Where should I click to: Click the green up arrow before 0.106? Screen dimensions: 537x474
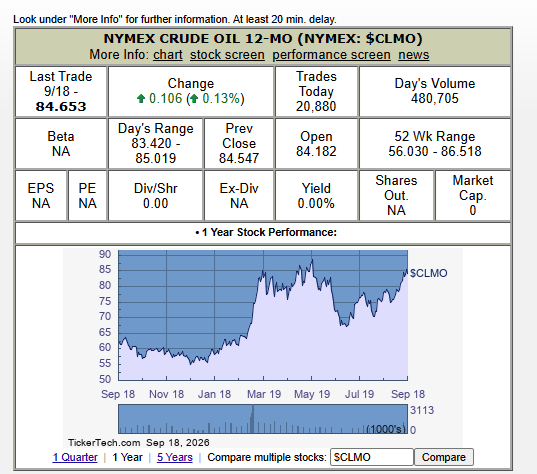tap(141, 99)
